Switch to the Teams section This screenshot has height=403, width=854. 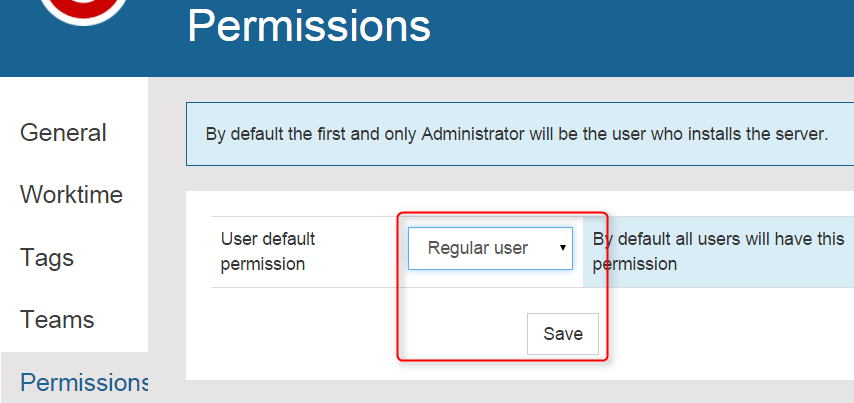point(57,320)
